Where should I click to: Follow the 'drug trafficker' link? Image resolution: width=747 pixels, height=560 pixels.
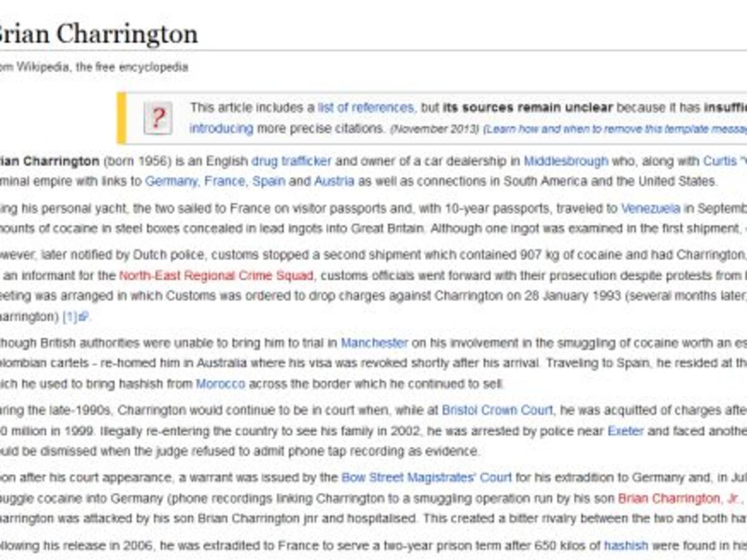click(x=291, y=161)
